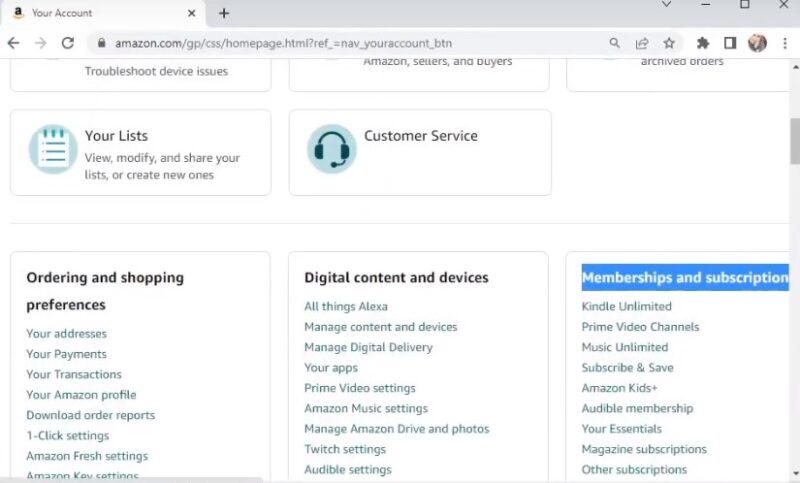Click the scrollbar down arrow
The width and height of the screenshot is (800, 483).
pyautogui.click(x=795, y=474)
